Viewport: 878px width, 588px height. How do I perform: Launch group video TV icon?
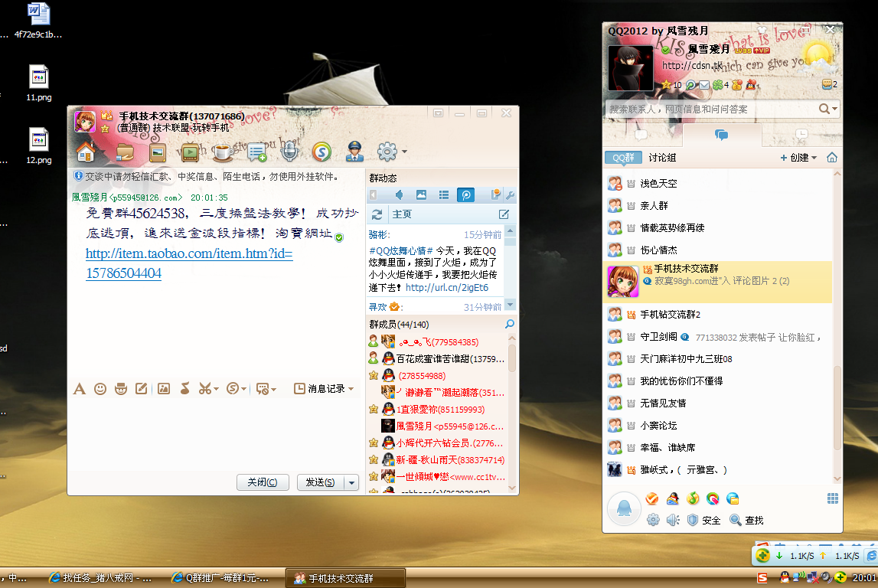(x=190, y=152)
